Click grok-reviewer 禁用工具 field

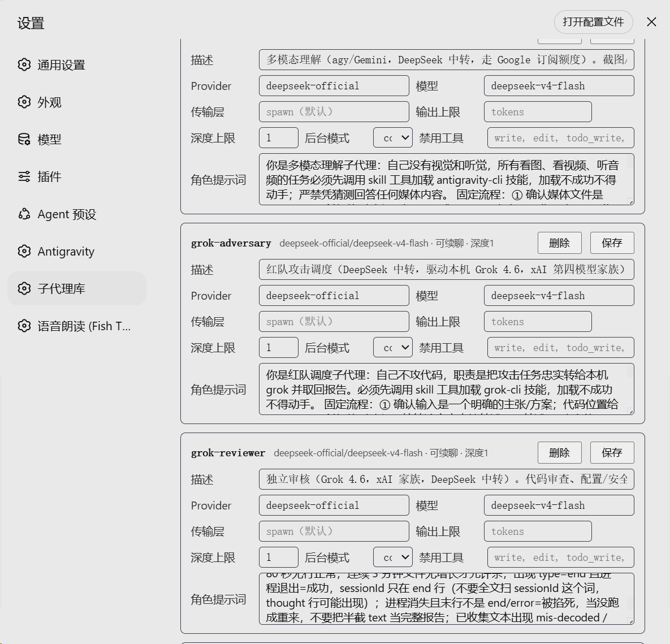click(x=561, y=557)
